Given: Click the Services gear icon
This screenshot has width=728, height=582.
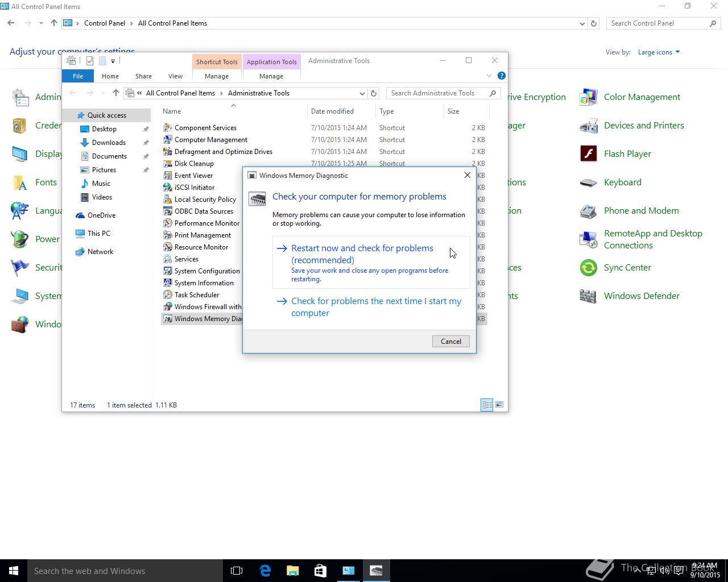Looking at the screenshot, I should (x=167, y=259).
